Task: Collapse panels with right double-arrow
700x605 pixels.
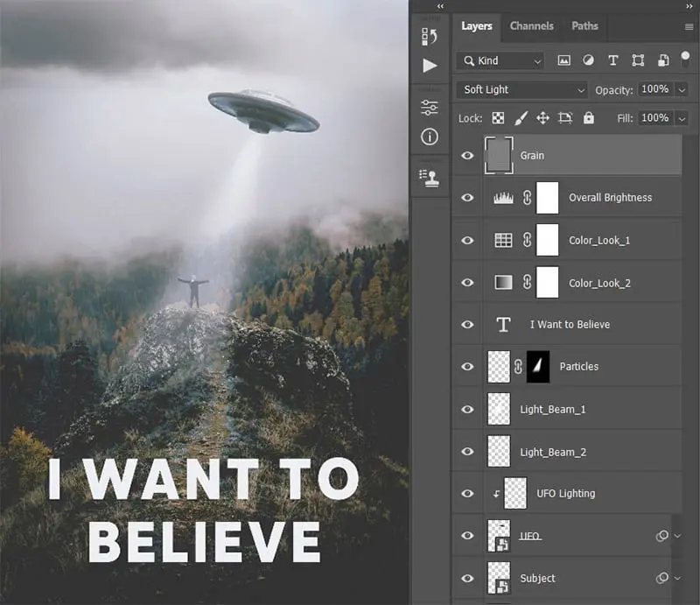Action: click(689, 6)
